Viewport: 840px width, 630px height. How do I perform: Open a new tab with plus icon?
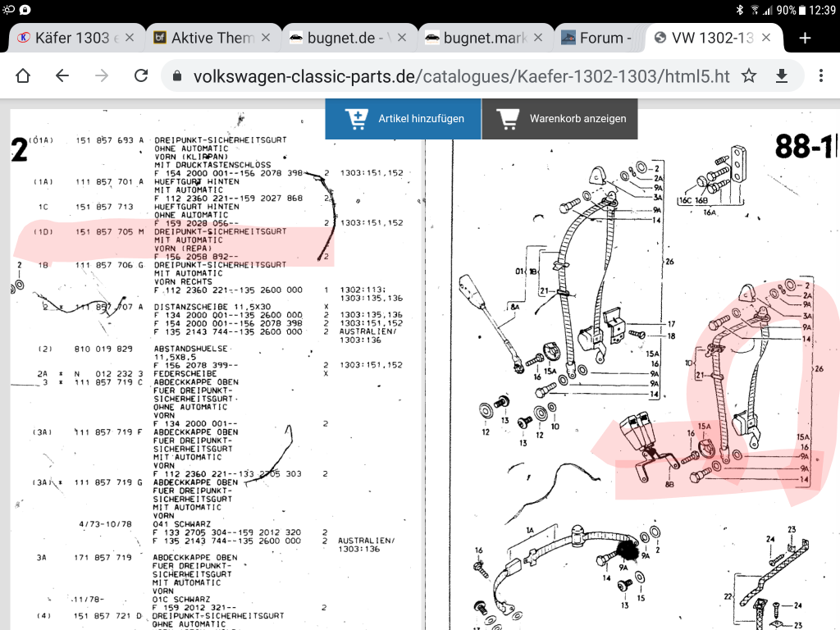click(x=805, y=38)
